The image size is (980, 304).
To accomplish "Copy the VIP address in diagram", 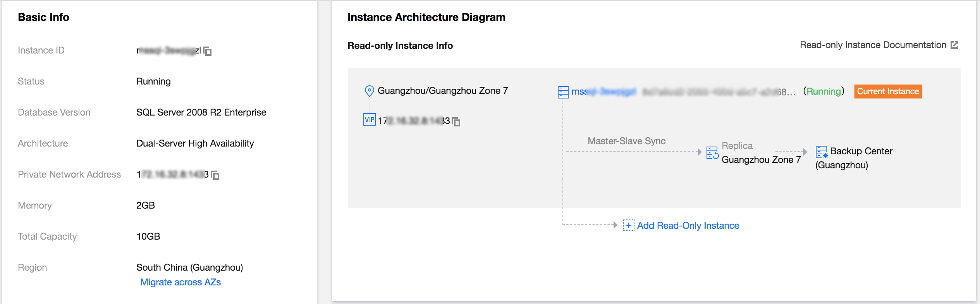I will (x=456, y=122).
